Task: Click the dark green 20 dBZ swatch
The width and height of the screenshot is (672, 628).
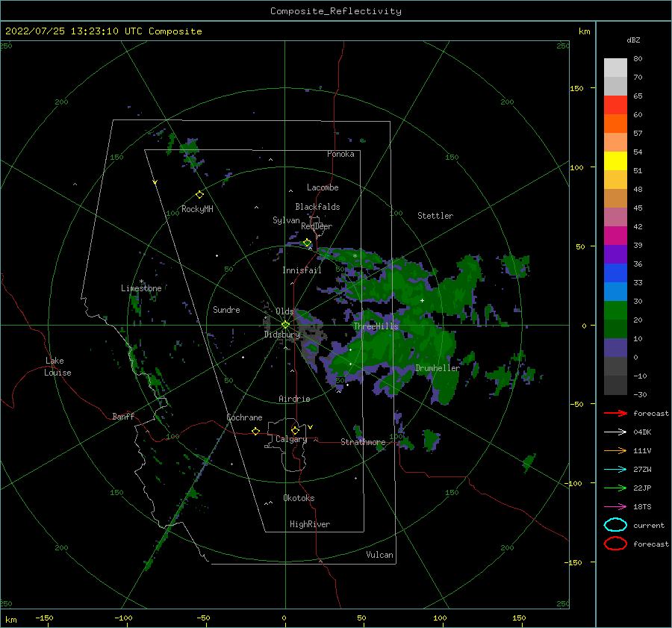Action: click(x=615, y=329)
